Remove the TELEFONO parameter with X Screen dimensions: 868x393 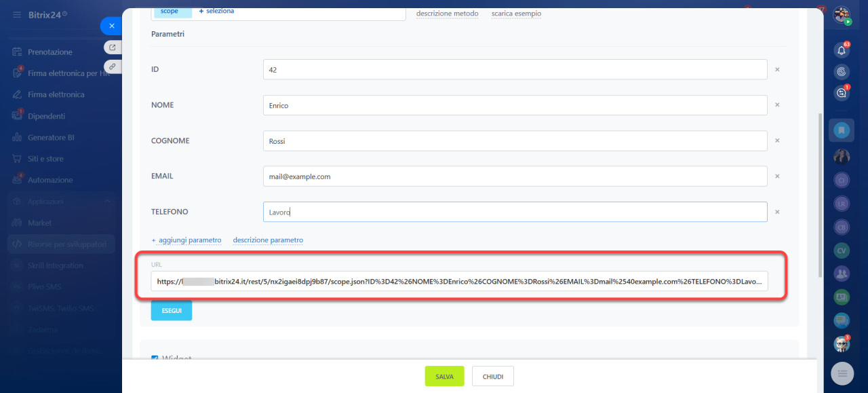[x=777, y=212]
